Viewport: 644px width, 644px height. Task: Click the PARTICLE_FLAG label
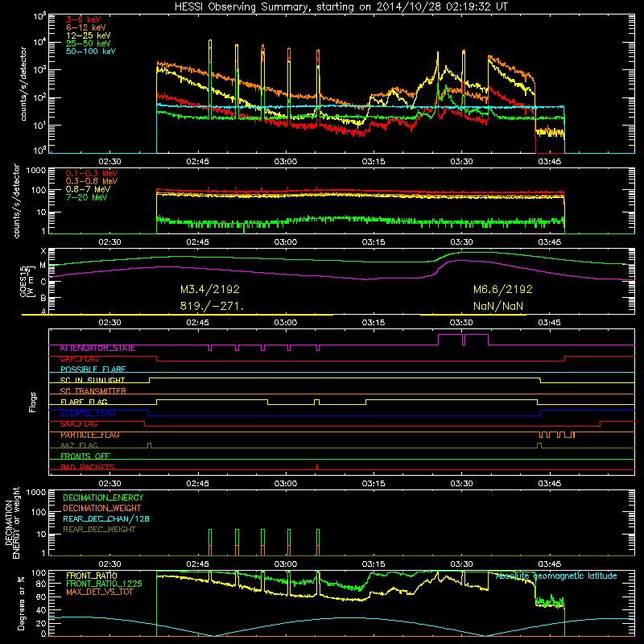coord(90,435)
